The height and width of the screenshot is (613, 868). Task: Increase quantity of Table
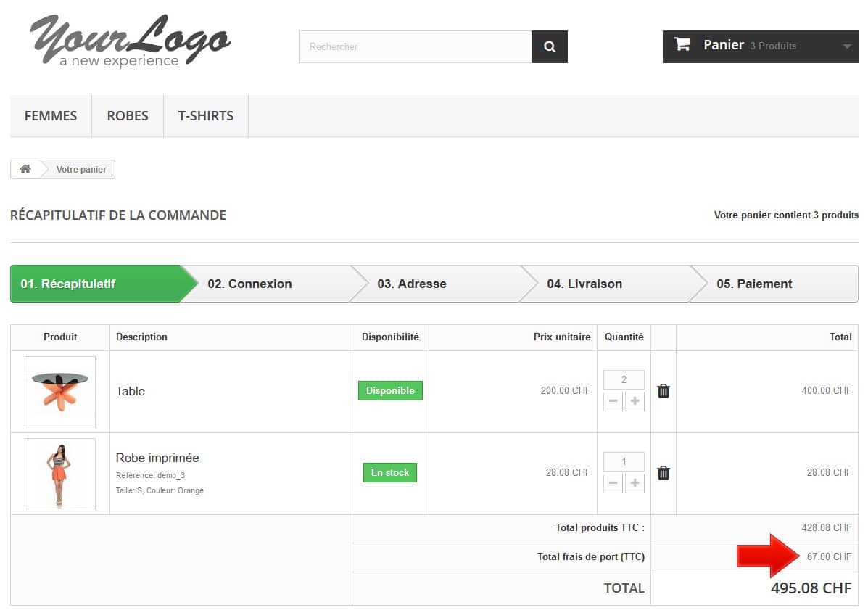pos(635,401)
